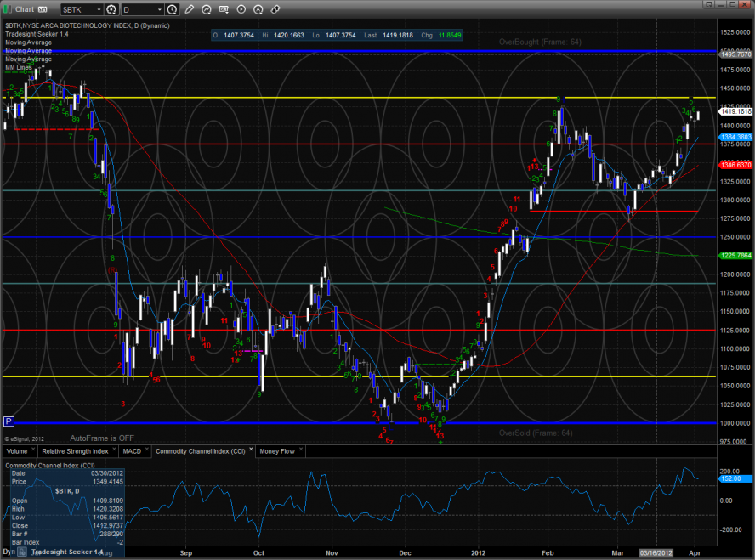
Task: Select the Money Flow tab
Action: click(x=276, y=450)
